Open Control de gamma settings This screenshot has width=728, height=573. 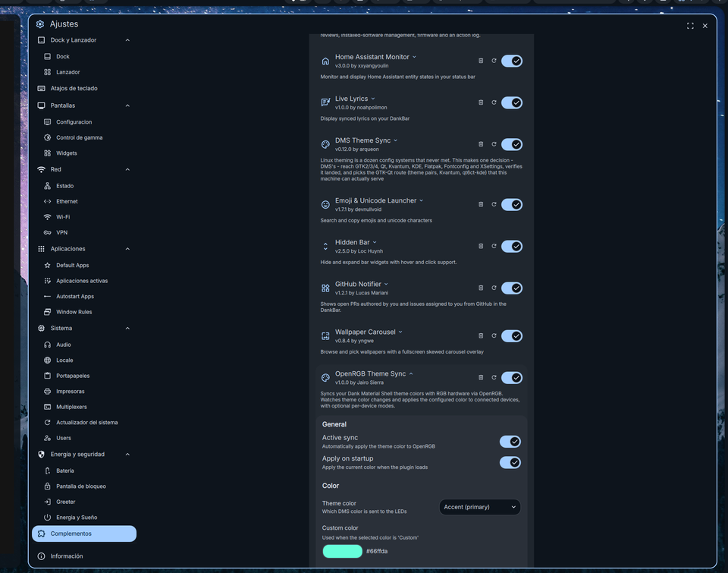[x=84, y=137]
